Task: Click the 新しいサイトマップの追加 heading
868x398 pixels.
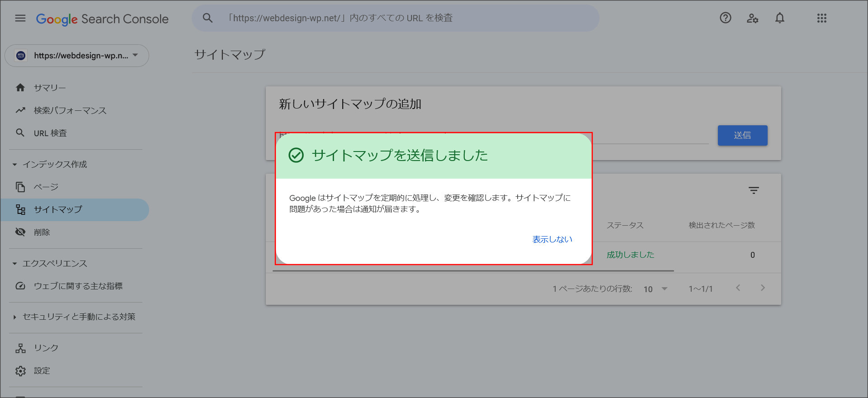Action: (350, 104)
